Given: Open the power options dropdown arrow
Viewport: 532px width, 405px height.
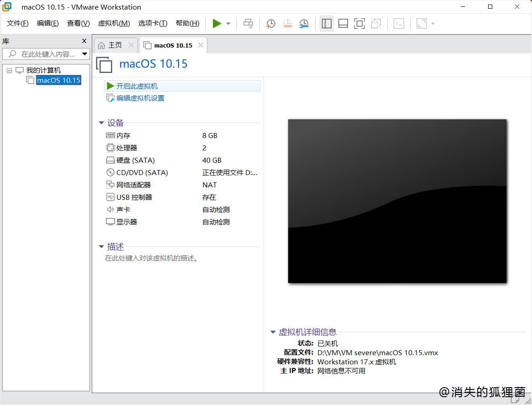Looking at the screenshot, I should 228,23.
